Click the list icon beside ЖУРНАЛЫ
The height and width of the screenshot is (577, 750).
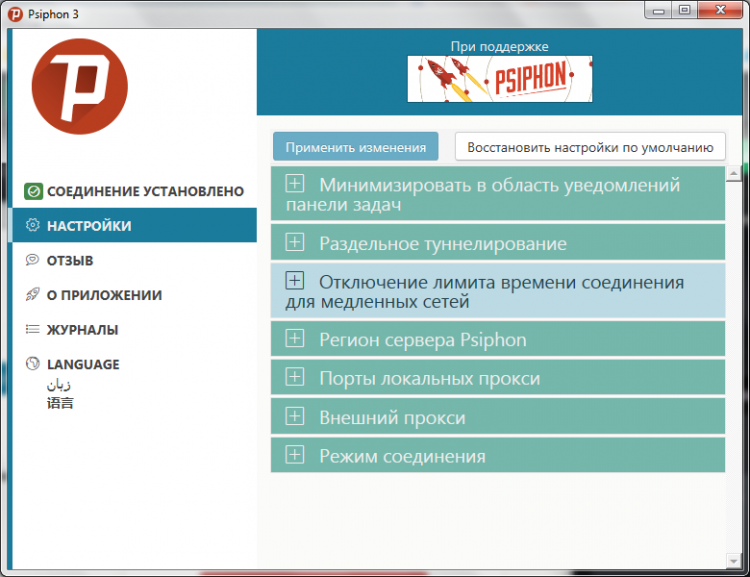click(33, 329)
